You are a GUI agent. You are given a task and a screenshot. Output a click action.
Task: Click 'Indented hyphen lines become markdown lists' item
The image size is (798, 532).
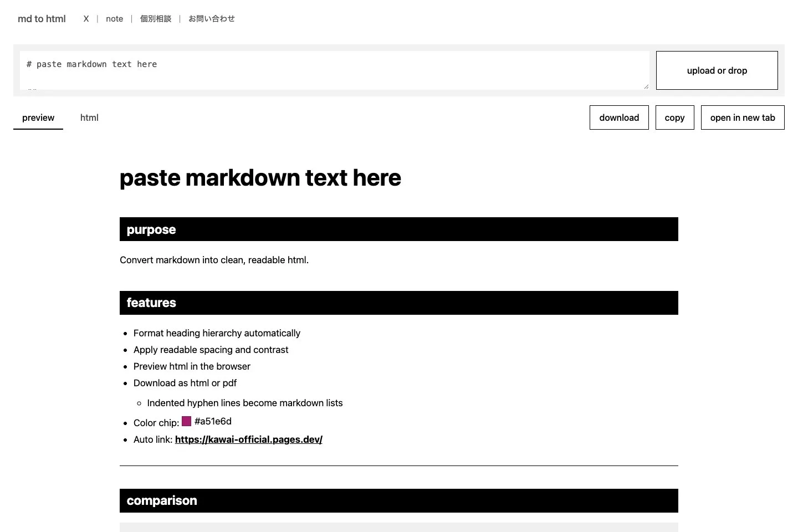[245, 403]
